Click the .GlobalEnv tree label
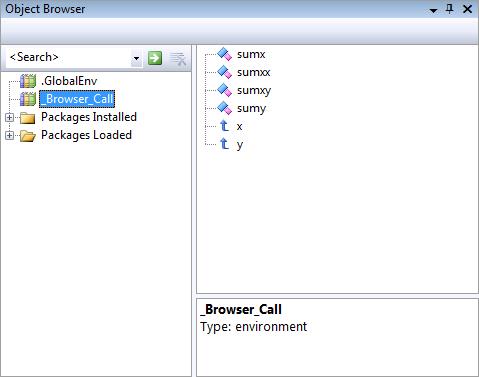 (69, 81)
